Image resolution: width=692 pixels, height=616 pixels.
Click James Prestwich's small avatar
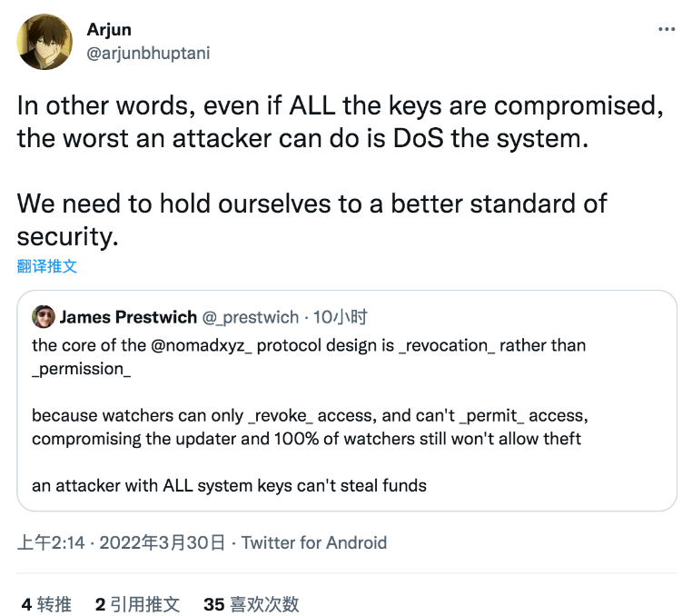click(x=44, y=316)
